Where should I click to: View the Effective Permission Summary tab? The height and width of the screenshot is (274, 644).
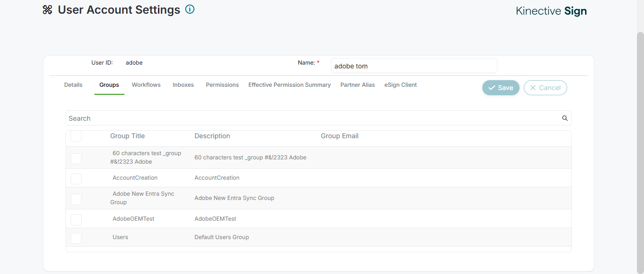click(289, 85)
